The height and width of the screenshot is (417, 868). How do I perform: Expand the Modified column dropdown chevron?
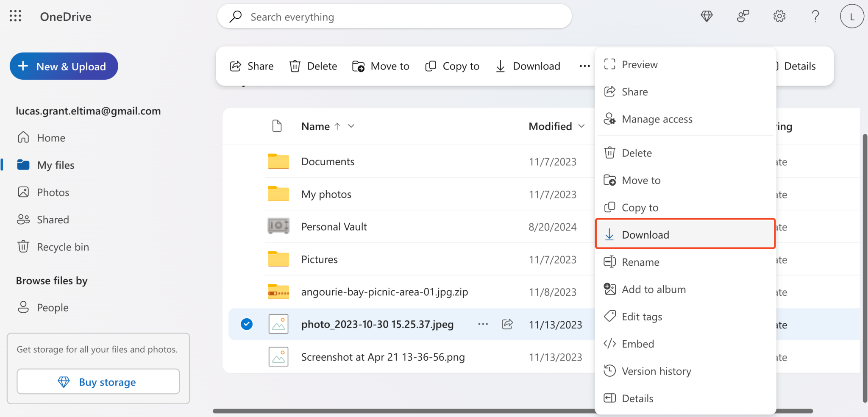[x=581, y=126]
